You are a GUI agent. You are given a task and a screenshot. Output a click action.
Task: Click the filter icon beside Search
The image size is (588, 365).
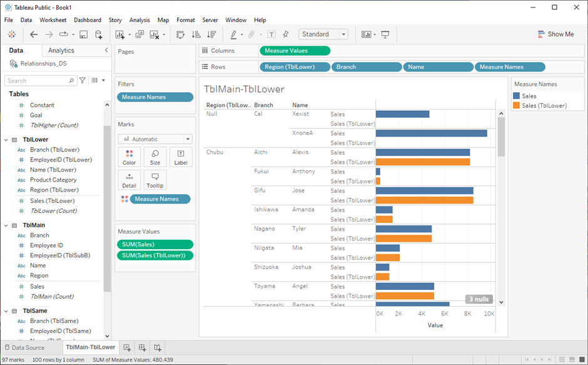click(x=83, y=80)
